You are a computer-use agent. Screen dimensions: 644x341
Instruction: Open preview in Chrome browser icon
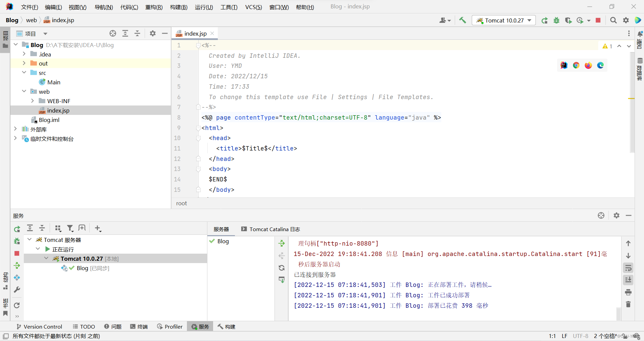576,65
